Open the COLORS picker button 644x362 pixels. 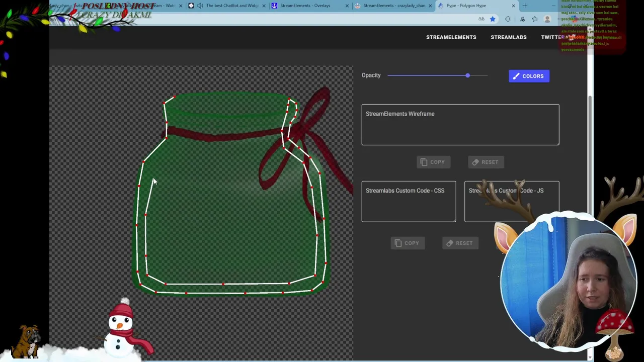coord(529,76)
